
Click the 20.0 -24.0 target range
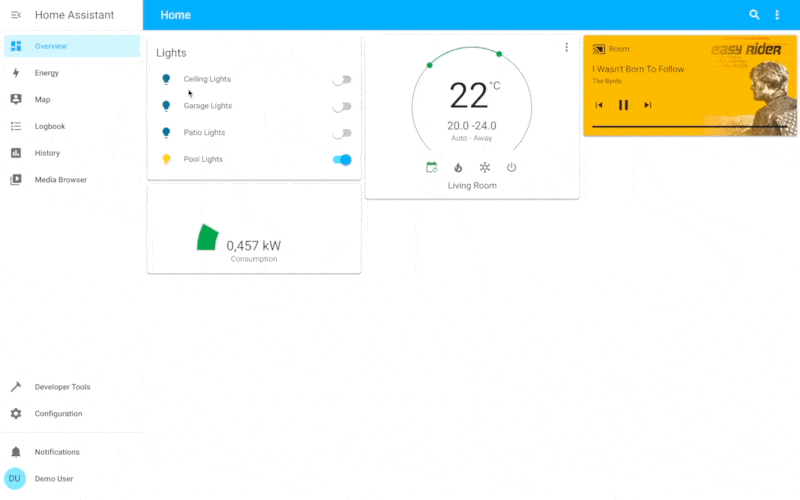472,126
